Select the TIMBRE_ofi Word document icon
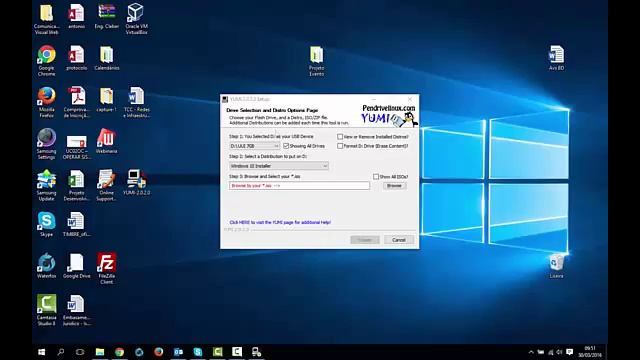640x360 pixels. tap(76, 224)
